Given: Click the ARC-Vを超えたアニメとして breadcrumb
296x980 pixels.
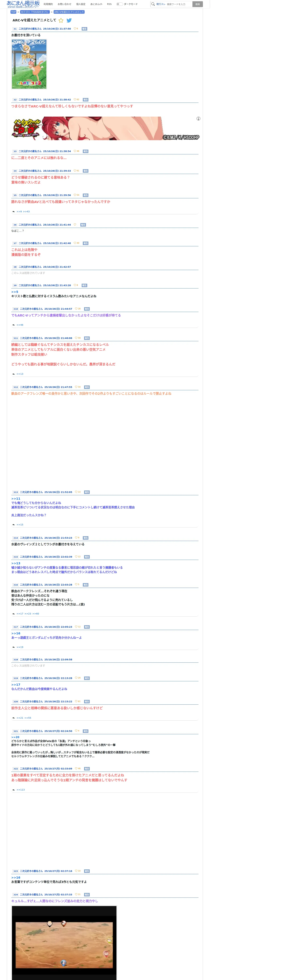Looking at the screenshot, I should [x=69, y=12].
